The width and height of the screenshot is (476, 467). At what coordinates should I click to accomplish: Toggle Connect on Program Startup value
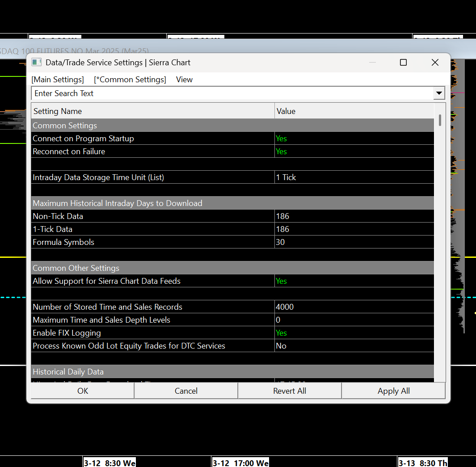tap(354, 139)
